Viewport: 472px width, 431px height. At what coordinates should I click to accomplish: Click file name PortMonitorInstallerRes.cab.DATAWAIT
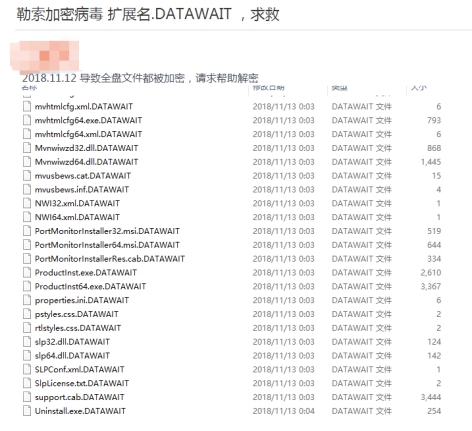point(110,258)
